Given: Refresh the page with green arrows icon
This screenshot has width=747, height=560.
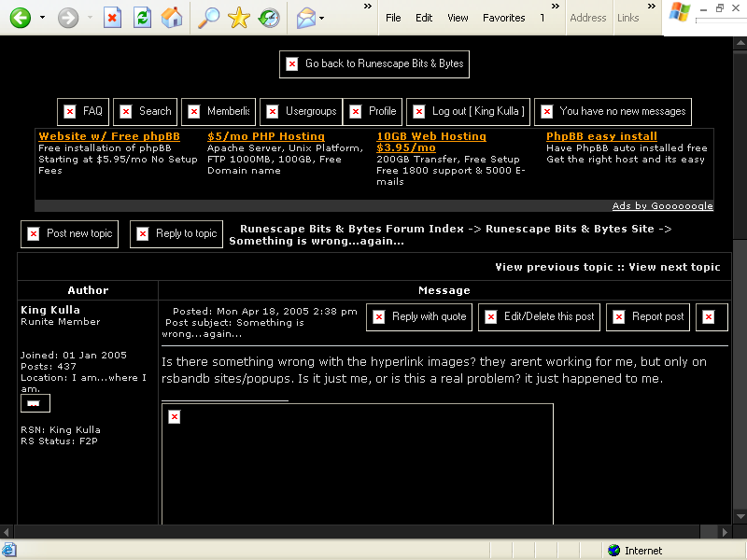Looking at the screenshot, I should [x=142, y=18].
